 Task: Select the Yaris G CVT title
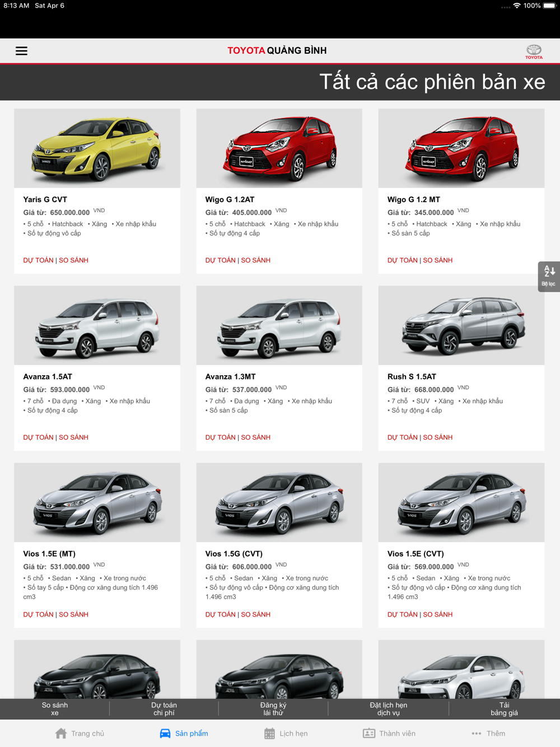(x=45, y=199)
